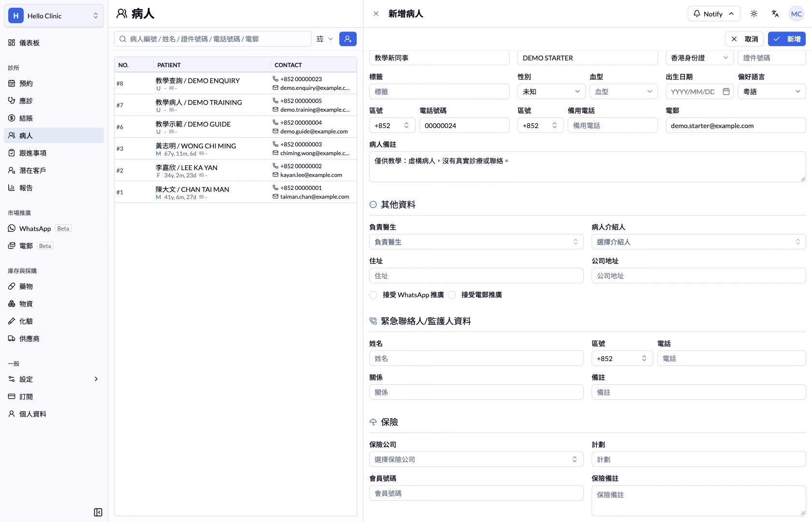This screenshot has height=522, width=812.
Task: Toggle light/dark theme sun icon
Action: point(754,14)
